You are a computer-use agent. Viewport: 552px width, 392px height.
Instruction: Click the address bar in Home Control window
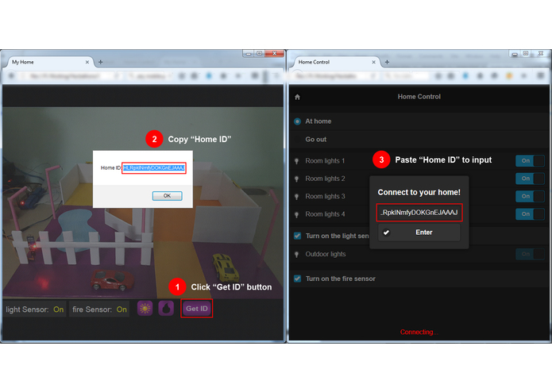tap(334, 76)
